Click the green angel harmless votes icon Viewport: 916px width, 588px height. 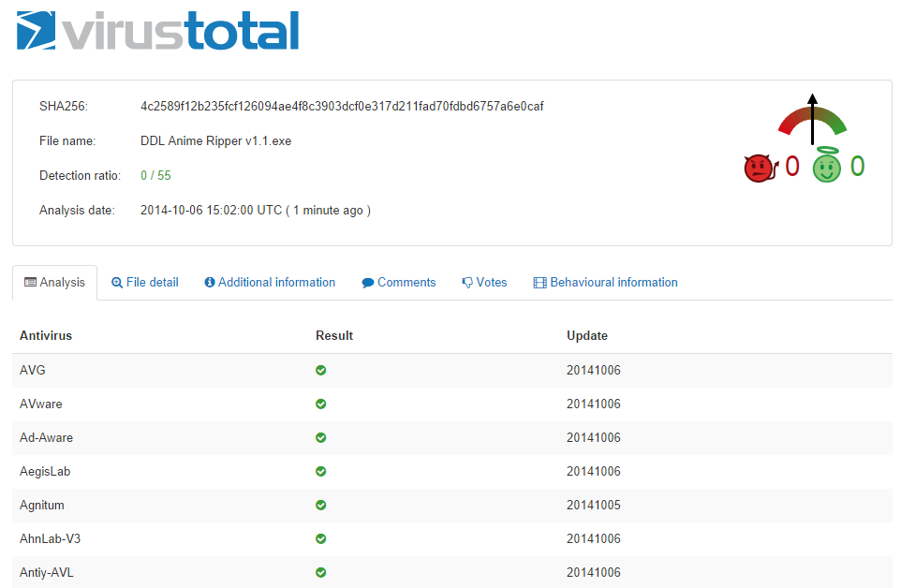pos(827,165)
